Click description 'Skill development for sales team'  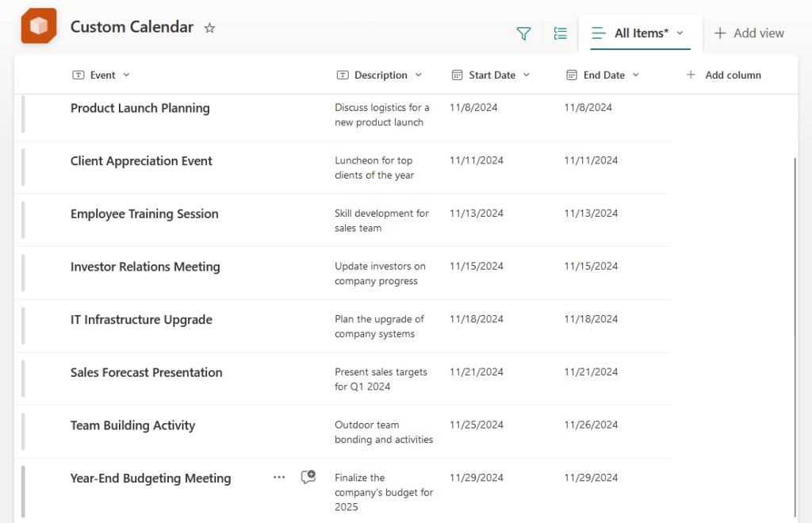point(381,221)
